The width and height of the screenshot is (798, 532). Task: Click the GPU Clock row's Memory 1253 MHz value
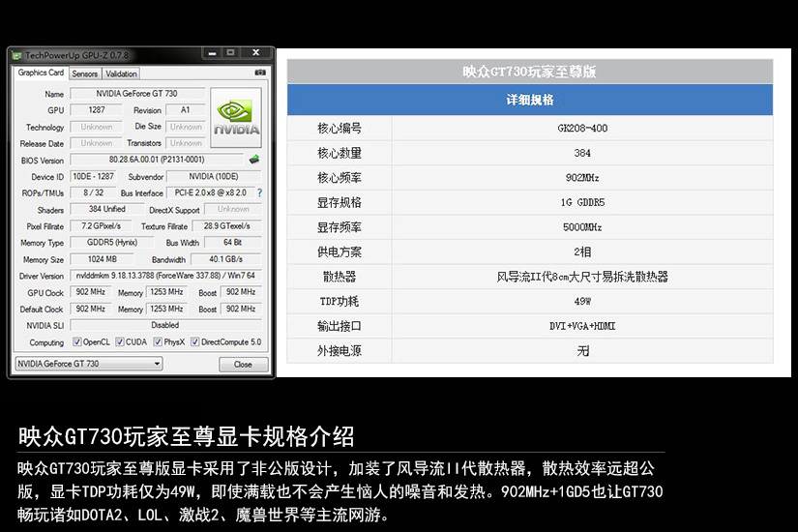click(x=166, y=292)
